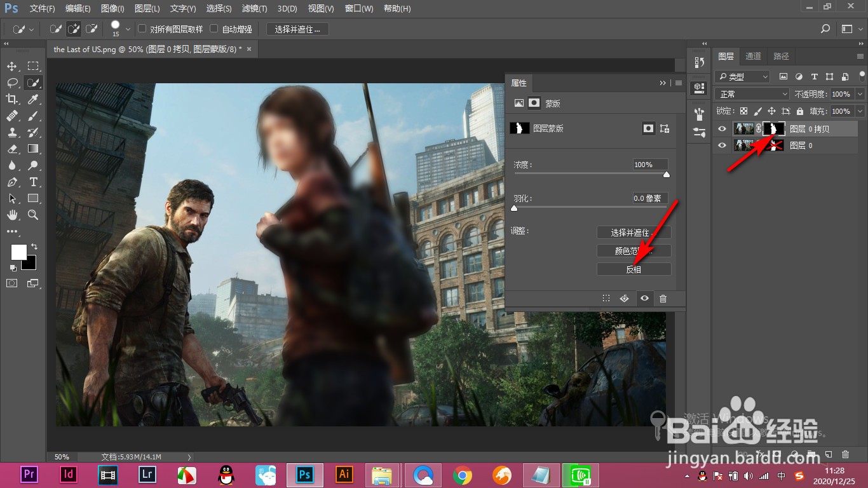Delete mask with Properties trash icon

click(x=663, y=298)
